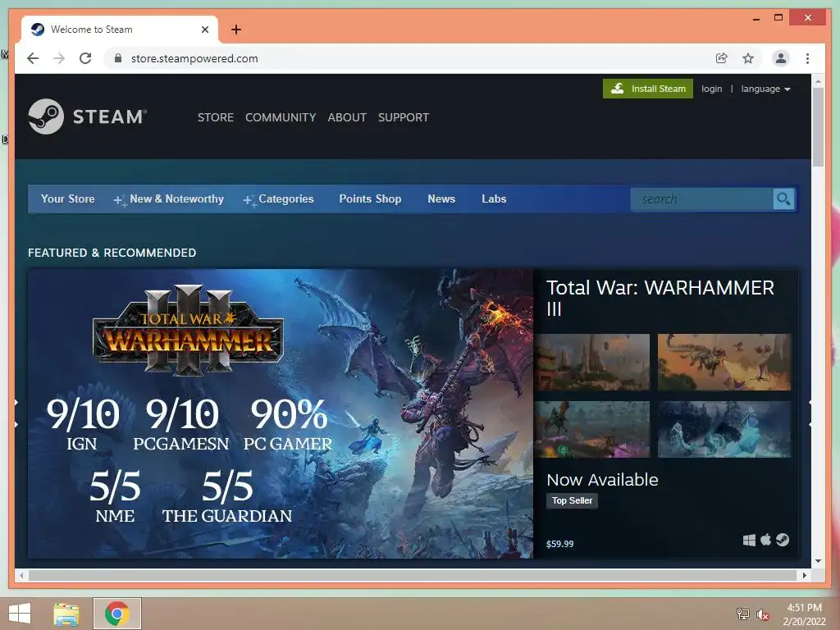Viewport: 840px width, 630px height.
Task: Click the padlock site info icon
Action: point(118,58)
